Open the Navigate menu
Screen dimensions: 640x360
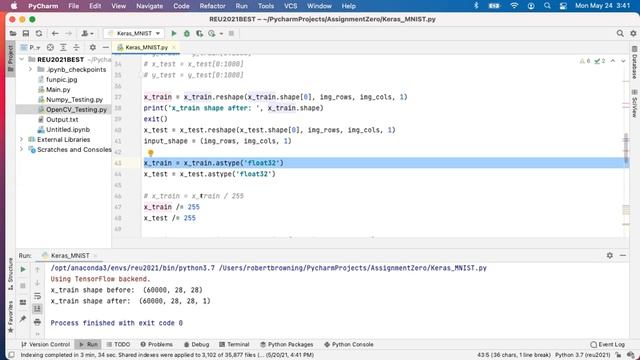pos(149,6)
